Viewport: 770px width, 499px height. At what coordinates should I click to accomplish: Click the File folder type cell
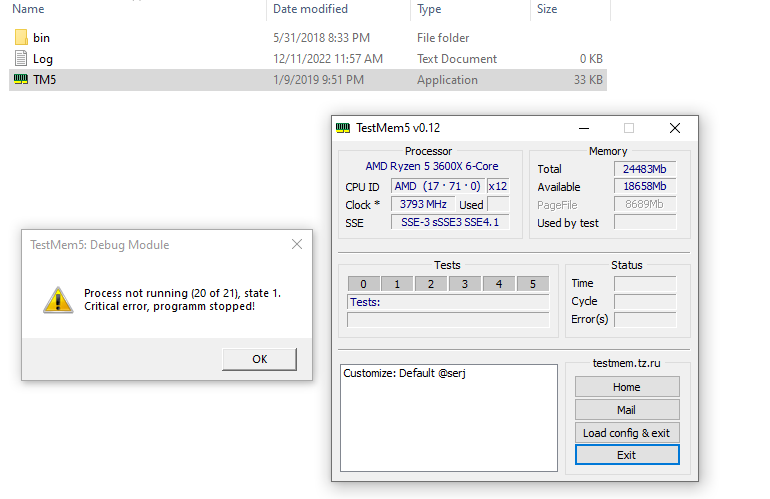pyautogui.click(x=443, y=38)
